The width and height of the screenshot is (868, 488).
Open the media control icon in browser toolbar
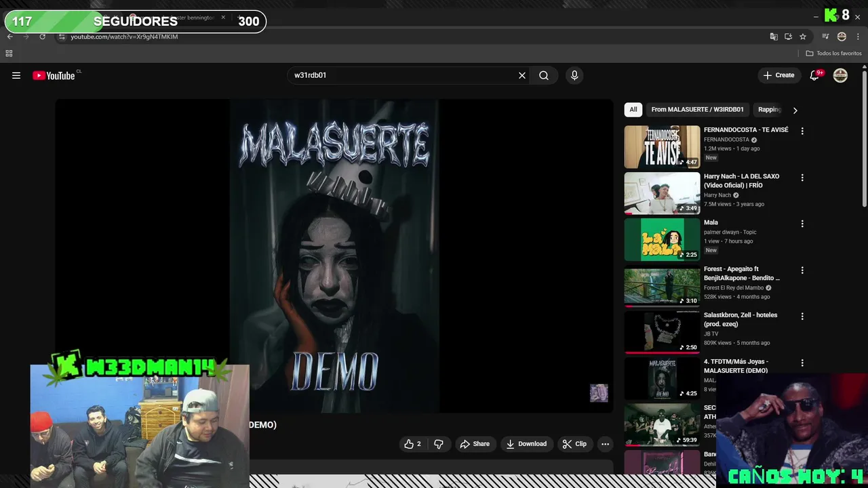(825, 37)
